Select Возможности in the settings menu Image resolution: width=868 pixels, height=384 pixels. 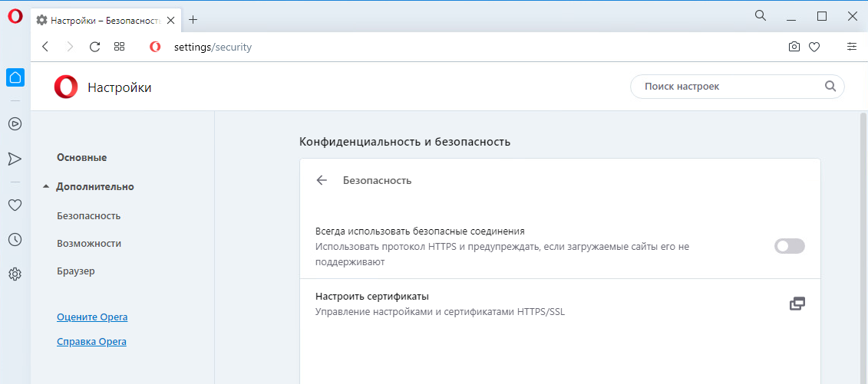tap(89, 243)
